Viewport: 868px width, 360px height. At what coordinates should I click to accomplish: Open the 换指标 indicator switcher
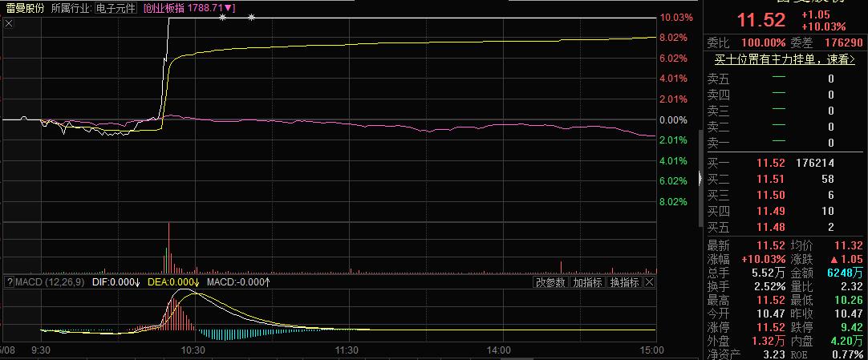(624, 282)
